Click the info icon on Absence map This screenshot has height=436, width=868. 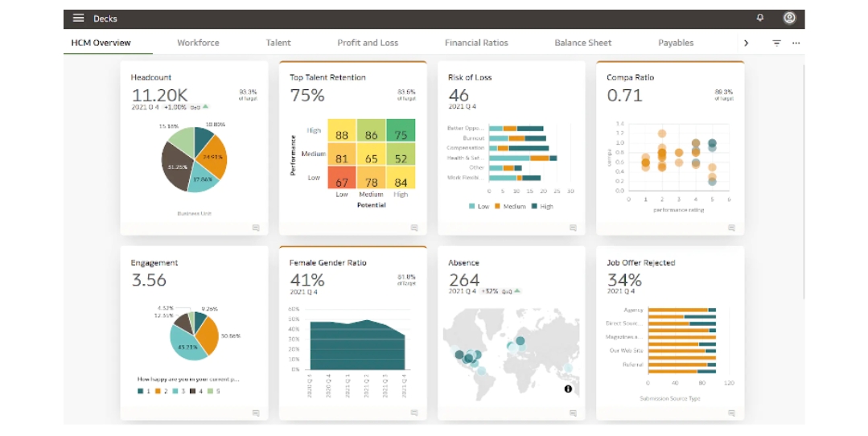[x=568, y=389]
